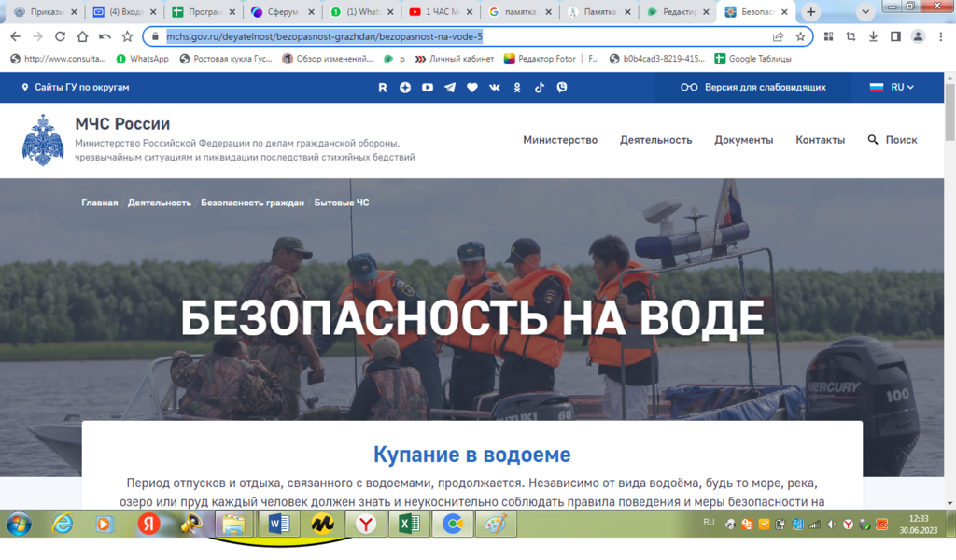Click the VK social network icon
This screenshot has width=956, height=560.
click(x=495, y=87)
